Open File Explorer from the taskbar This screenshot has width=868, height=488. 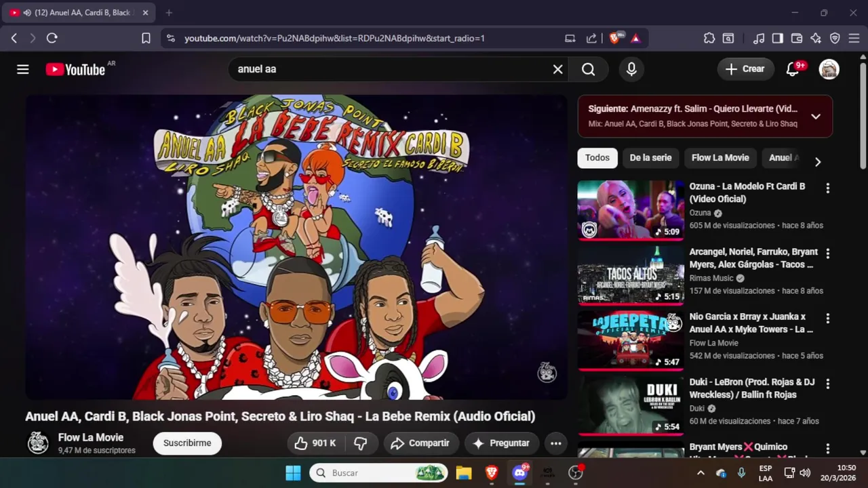[464, 473]
